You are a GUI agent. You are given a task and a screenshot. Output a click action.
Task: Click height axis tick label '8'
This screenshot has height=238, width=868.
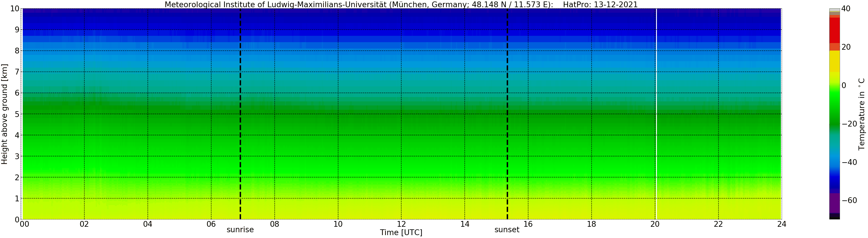click(17, 51)
